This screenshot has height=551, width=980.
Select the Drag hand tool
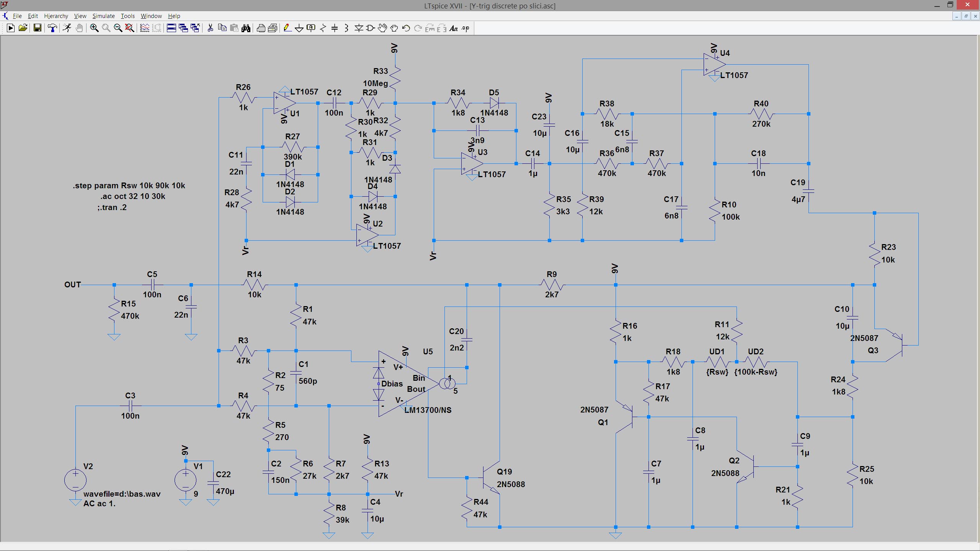coord(394,28)
